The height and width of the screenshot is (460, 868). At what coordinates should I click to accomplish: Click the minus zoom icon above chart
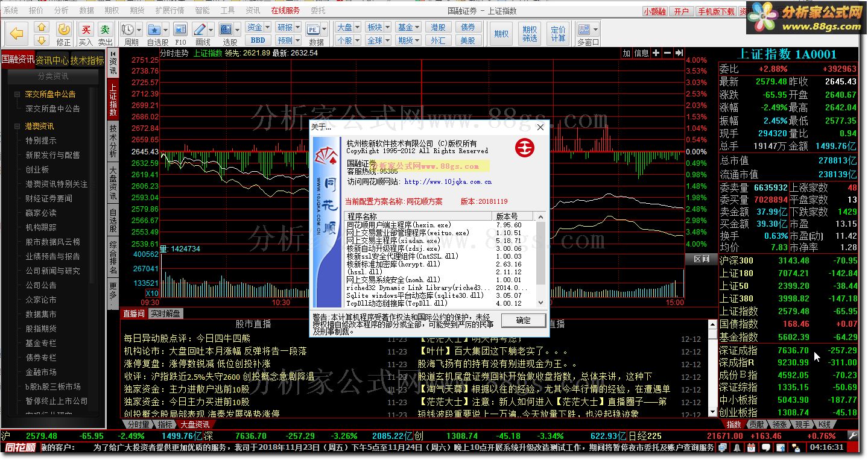click(668, 53)
